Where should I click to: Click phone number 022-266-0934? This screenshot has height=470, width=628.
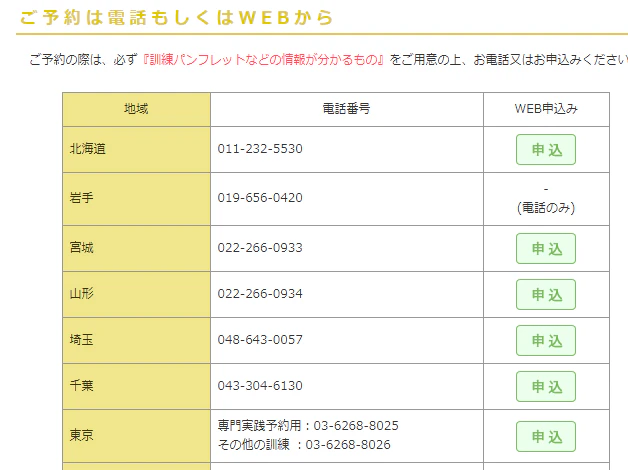point(260,294)
